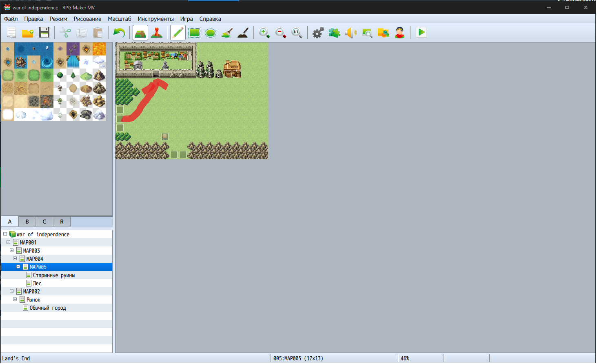Click the Paste clipboard icon
Image resolution: width=597 pixels, height=364 pixels.
point(98,33)
